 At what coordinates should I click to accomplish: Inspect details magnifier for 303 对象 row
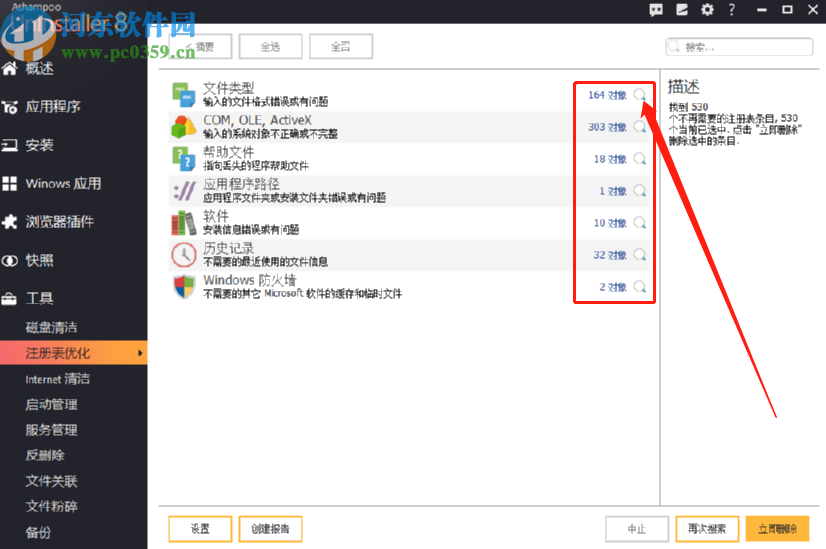pyautogui.click(x=640, y=127)
